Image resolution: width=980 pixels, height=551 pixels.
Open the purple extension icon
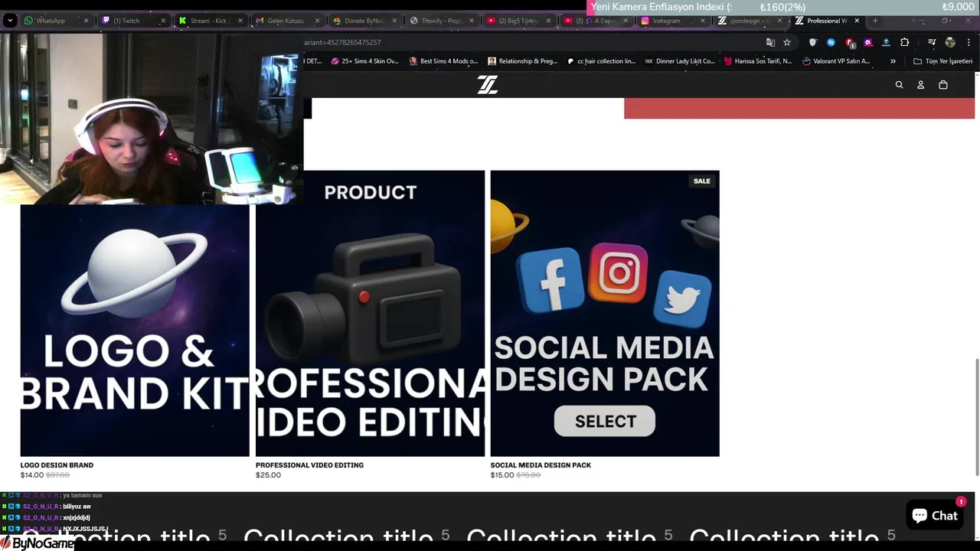[867, 42]
